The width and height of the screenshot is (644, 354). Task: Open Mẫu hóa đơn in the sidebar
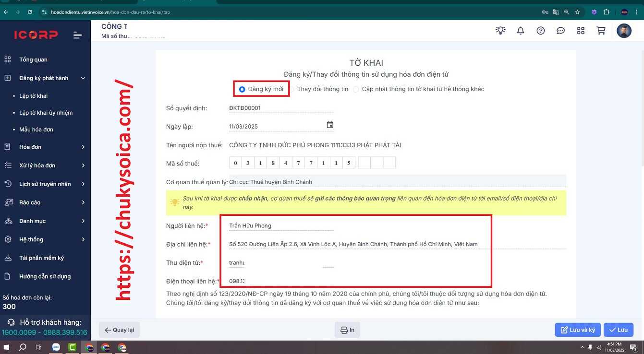(x=36, y=130)
